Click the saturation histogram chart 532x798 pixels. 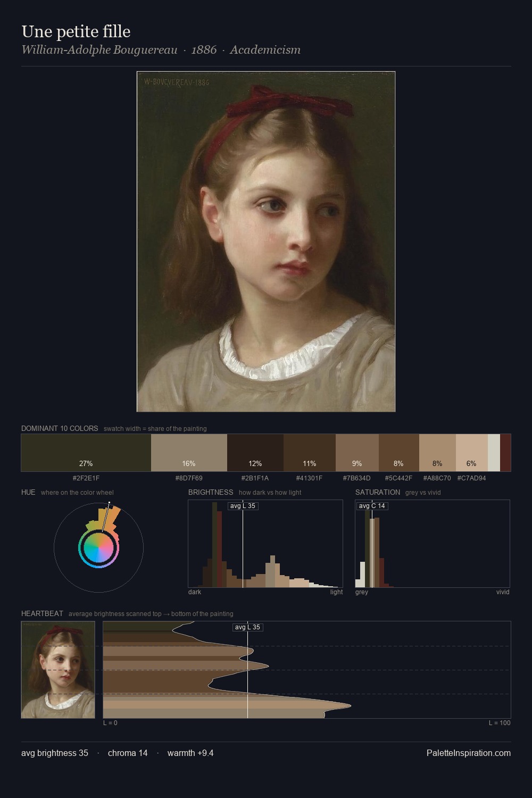pyautogui.click(x=433, y=544)
